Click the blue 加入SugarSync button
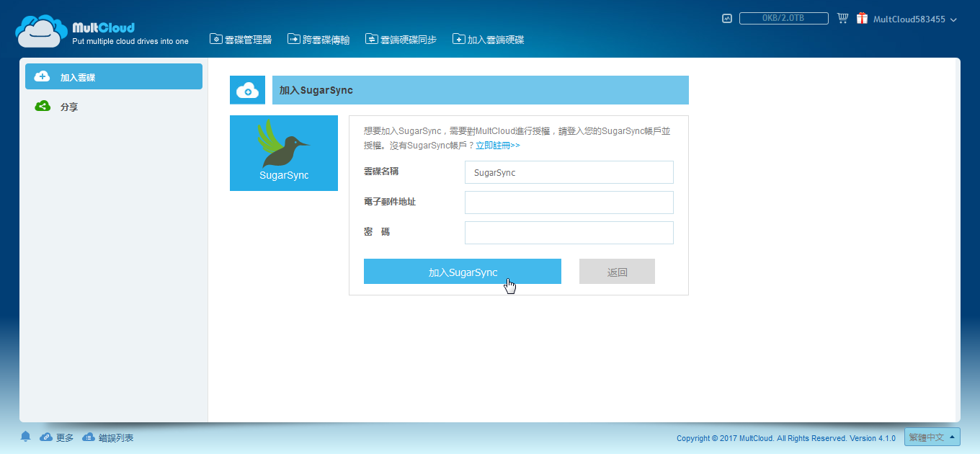This screenshot has height=454, width=980. [x=463, y=272]
